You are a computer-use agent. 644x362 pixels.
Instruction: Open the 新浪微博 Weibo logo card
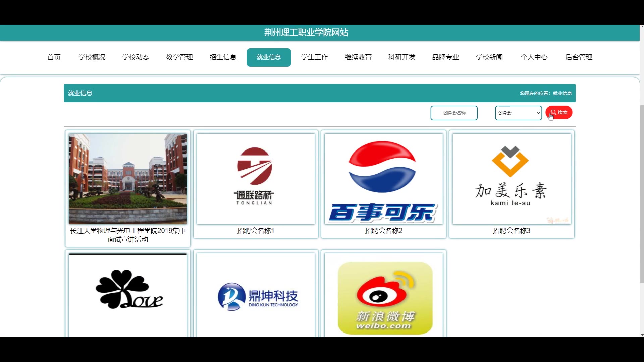(x=383, y=294)
